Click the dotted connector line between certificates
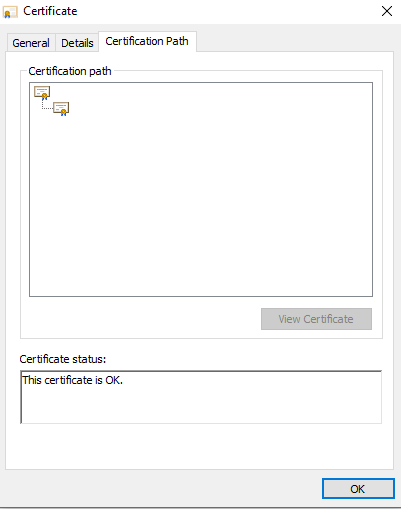This screenshot has height=509, width=401. point(47,105)
